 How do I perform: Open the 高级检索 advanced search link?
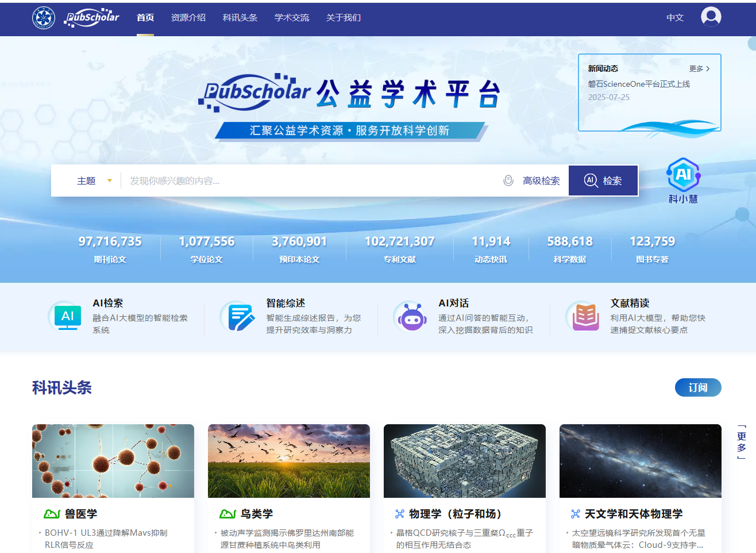pos(541,181)
